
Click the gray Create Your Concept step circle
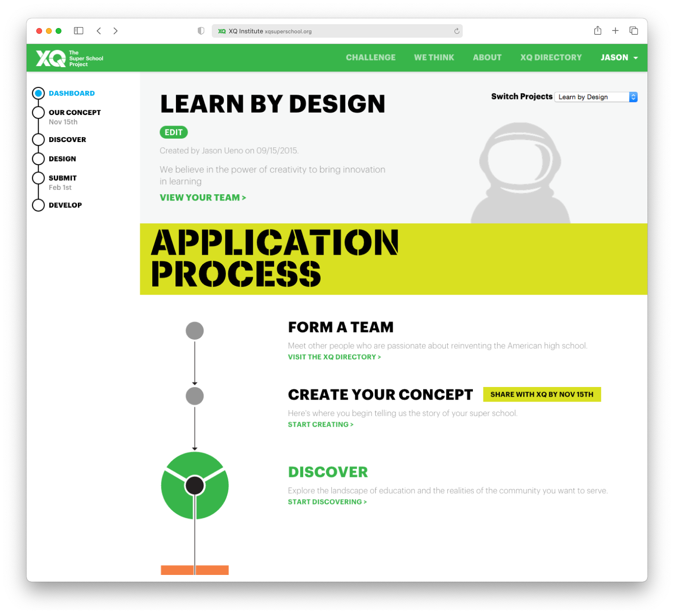[x=195, y=396]
